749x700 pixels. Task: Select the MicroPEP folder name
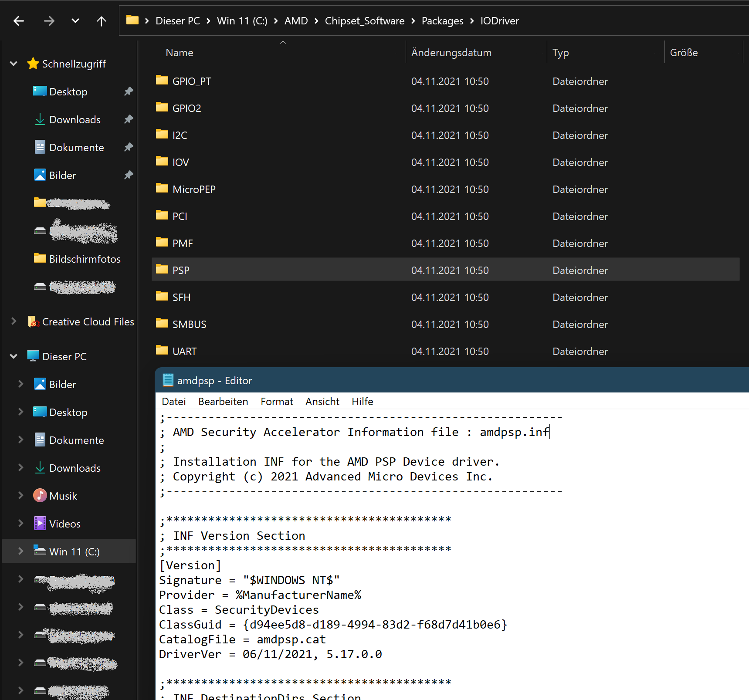[x=194, y=189]
